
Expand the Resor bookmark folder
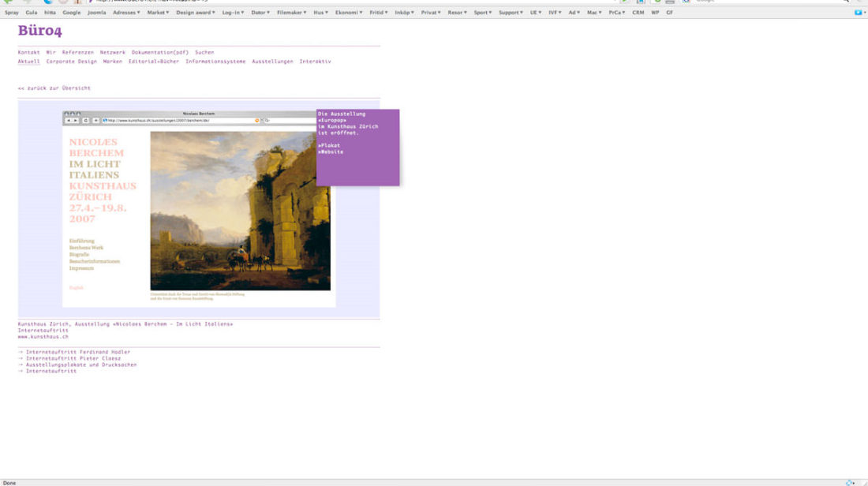click(x=457, y=12)
